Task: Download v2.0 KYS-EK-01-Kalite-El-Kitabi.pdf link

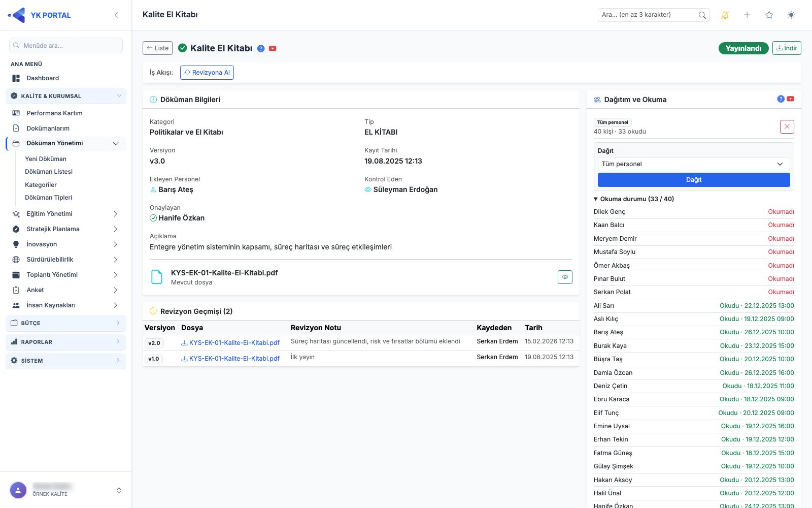Action: tap(230, 343)
